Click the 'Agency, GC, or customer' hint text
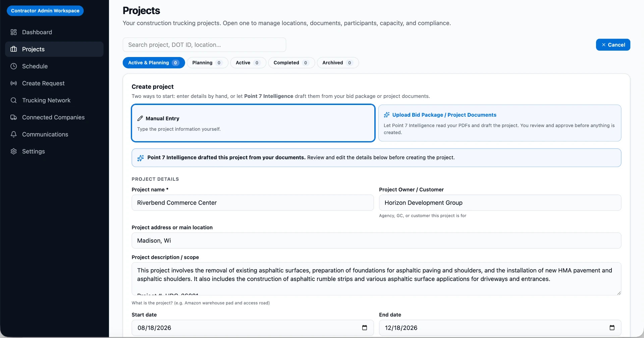 coord(423,216)
